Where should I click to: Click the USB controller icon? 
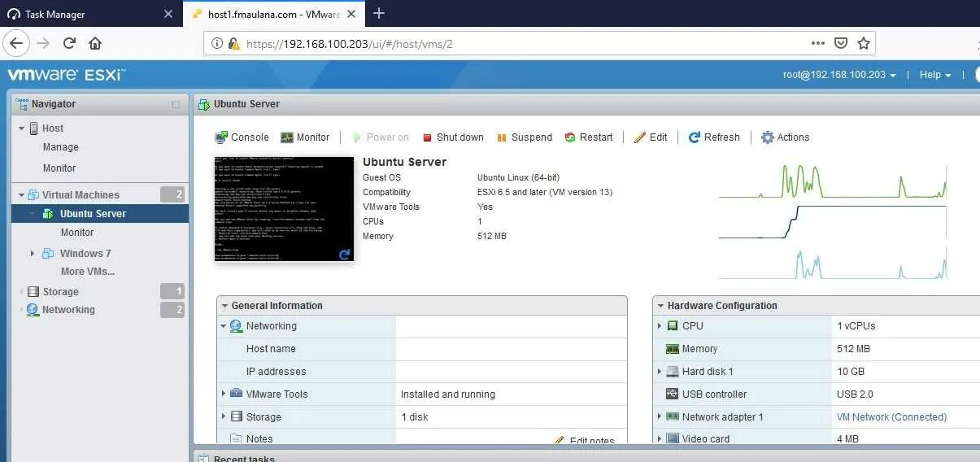673,394
